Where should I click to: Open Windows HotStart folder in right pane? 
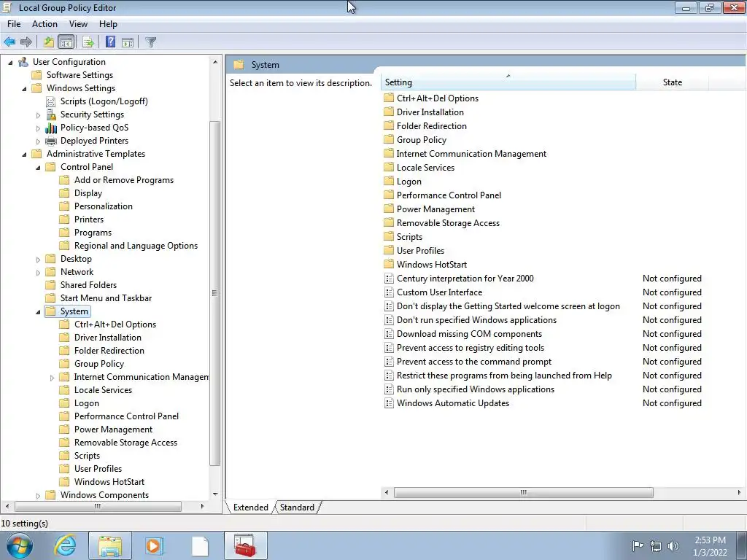pos(432,264)
